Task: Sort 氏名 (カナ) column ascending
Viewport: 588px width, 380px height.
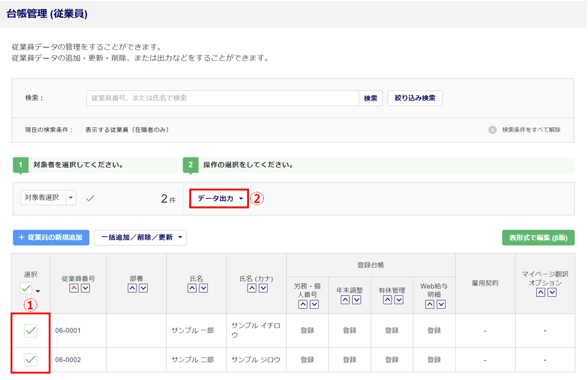Action: 252,288
